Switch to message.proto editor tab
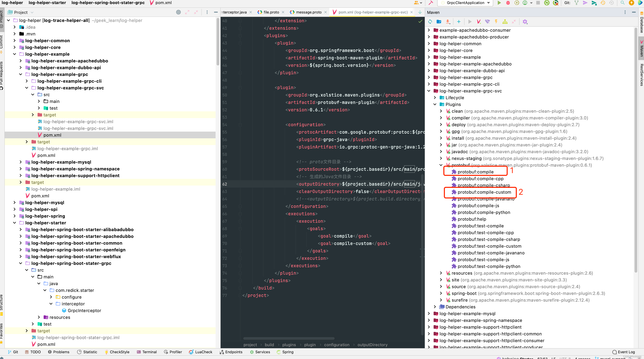The image size is (644, 359). pyautogui.click(x=309, y=12)
